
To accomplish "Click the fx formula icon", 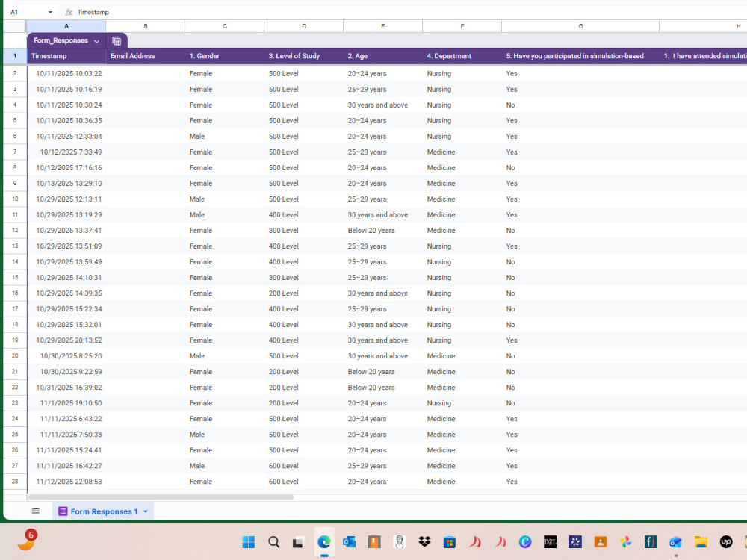I will click(69, 13).
